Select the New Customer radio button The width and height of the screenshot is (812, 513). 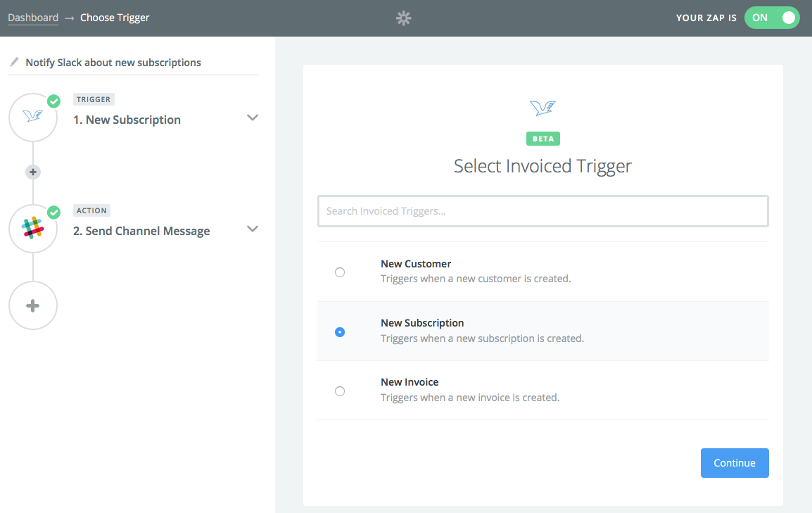[x=340, y=272]
